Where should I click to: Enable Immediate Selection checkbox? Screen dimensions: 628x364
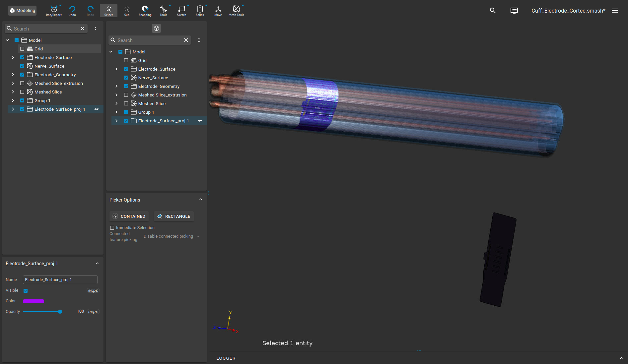[x=112, y=228]
